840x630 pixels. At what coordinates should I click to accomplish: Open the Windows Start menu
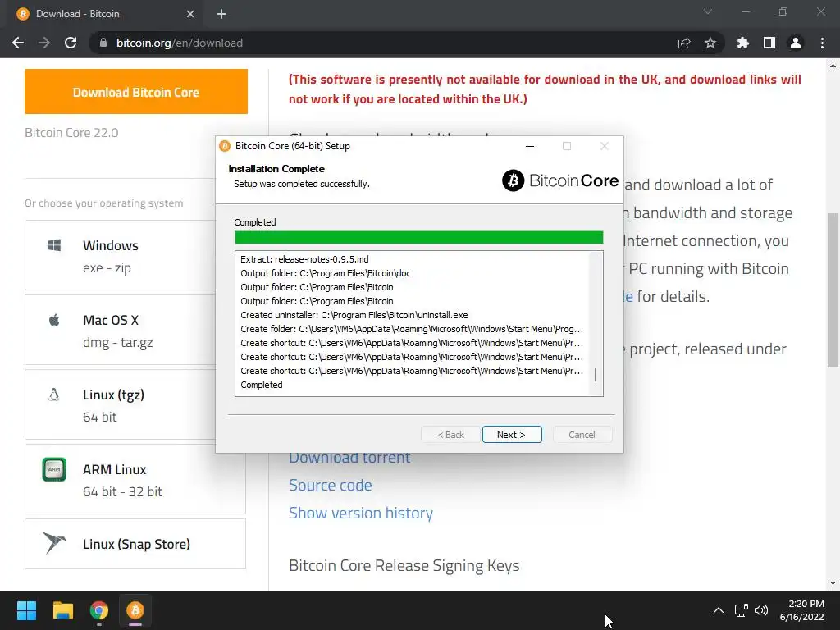pos(26,610)
